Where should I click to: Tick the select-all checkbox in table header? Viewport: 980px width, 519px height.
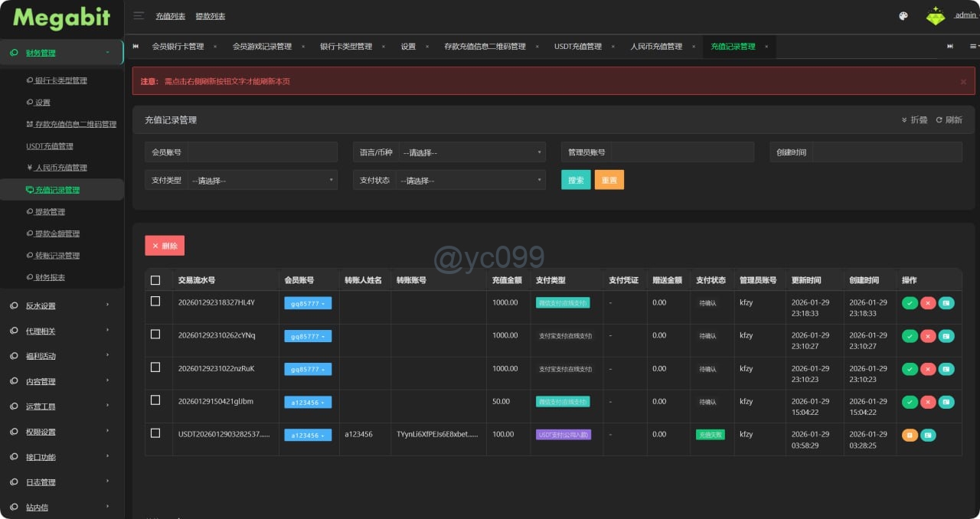pyautogui.click(x=155, y=280)
